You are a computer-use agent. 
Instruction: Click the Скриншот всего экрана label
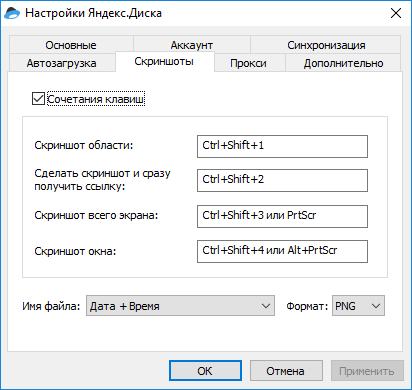click(x=96, y=215)
